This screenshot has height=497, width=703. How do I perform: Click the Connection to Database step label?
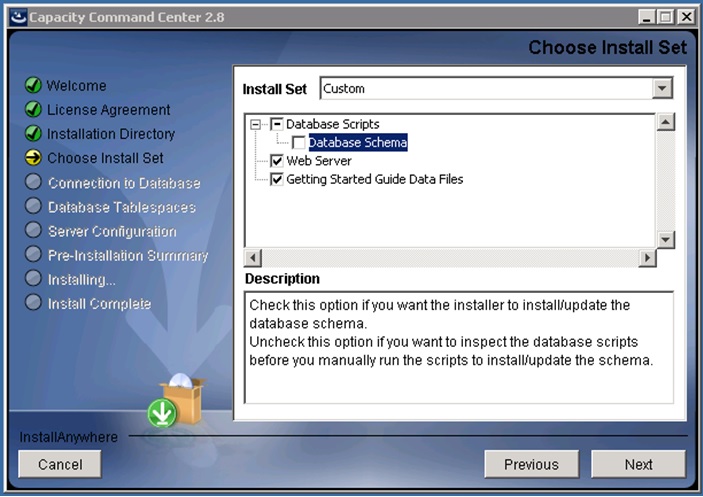pos(124,182)
